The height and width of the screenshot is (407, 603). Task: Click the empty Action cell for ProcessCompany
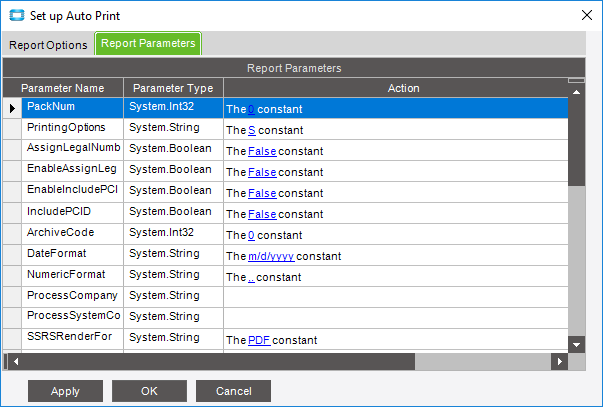click(396, 297)
